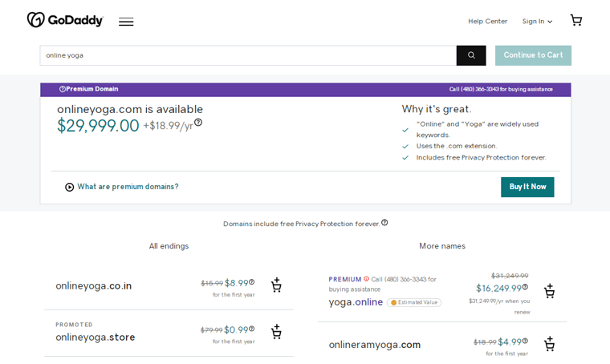The height and width of the screenshot is (364, 610).
Task: Click the Continue to Cart button
Action: pyautogui.click(x=533, y=55)
